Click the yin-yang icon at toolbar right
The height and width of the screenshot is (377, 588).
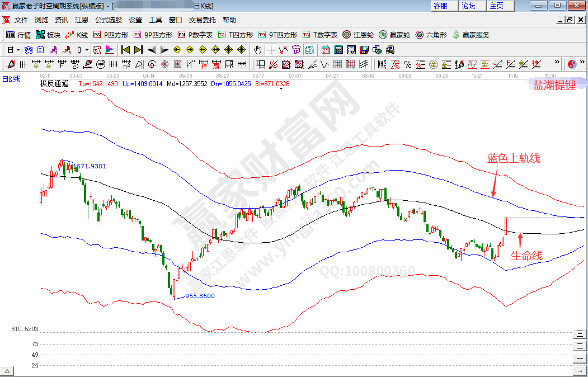[572, 64]
